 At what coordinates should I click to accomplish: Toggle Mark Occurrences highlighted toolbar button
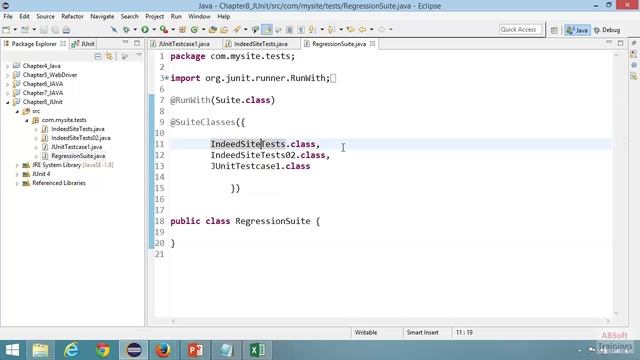tap(267, 30)
